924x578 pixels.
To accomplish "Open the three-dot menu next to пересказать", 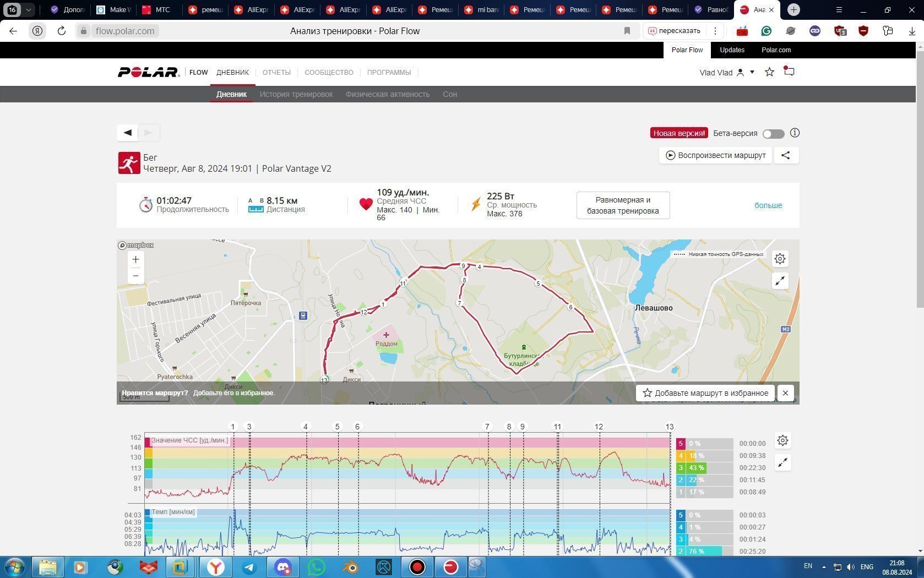I will [x=715, y=31].
